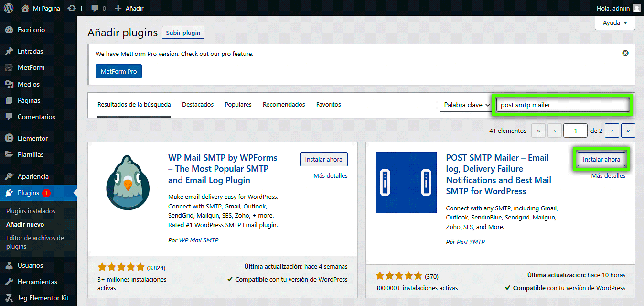
Task: Jump to the last results page
Action: tap(628, 131)
